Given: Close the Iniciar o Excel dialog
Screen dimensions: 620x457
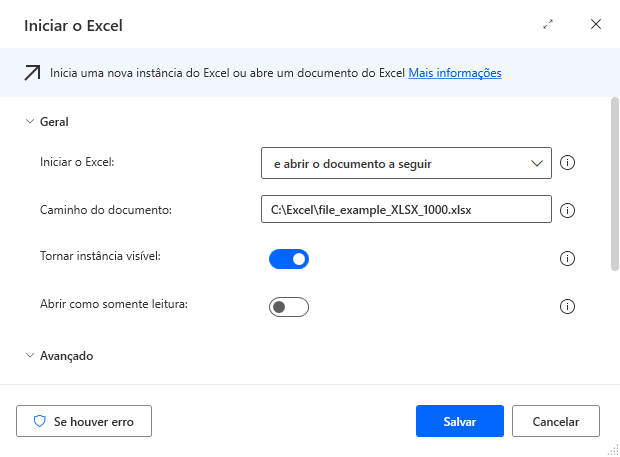Looking at the screenshot, I should pyautogui.click(x=595, y=24).
